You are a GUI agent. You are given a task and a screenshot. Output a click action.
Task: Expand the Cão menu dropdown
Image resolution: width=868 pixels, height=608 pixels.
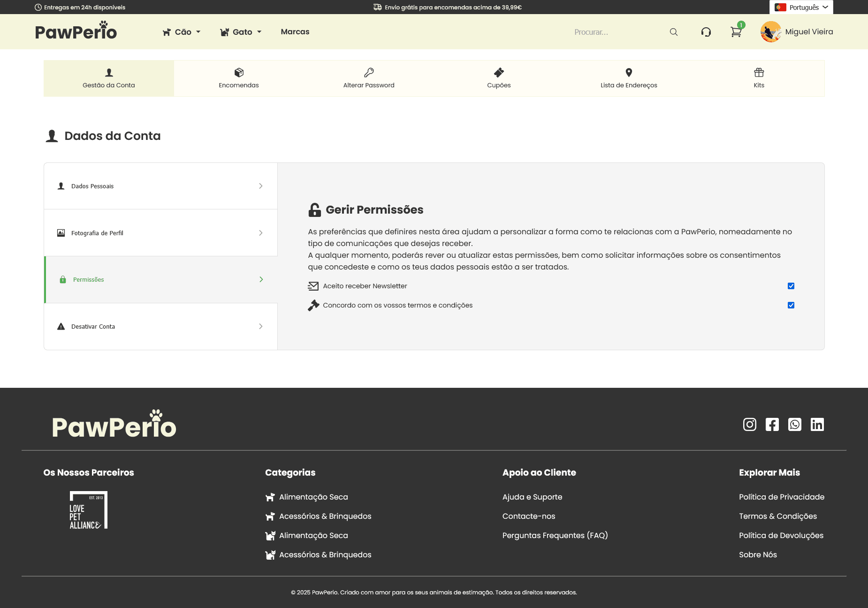pos(181,31)
